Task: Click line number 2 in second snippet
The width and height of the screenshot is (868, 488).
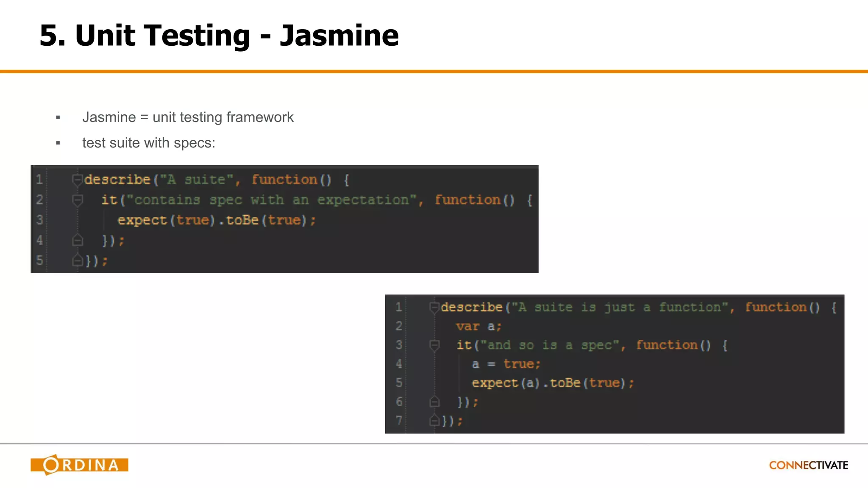Action: [x=399, y=326]
